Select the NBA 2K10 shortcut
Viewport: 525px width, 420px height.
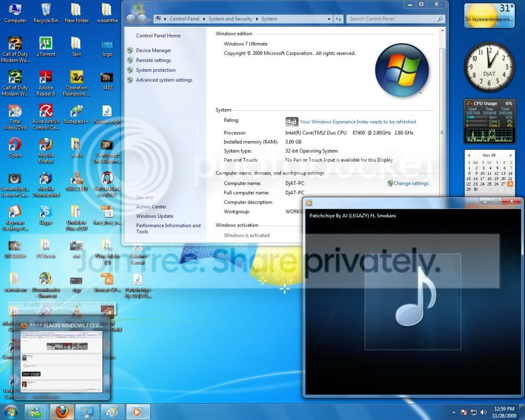76,181
